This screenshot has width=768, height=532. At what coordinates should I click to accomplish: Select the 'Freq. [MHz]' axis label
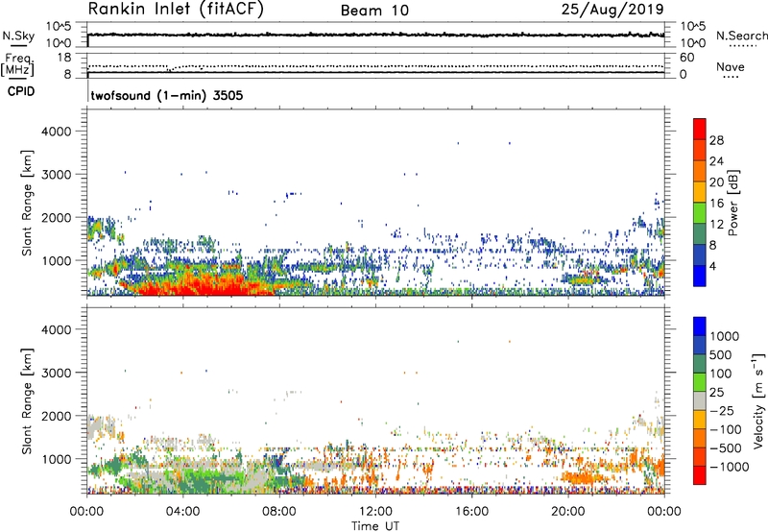[18, 65]
